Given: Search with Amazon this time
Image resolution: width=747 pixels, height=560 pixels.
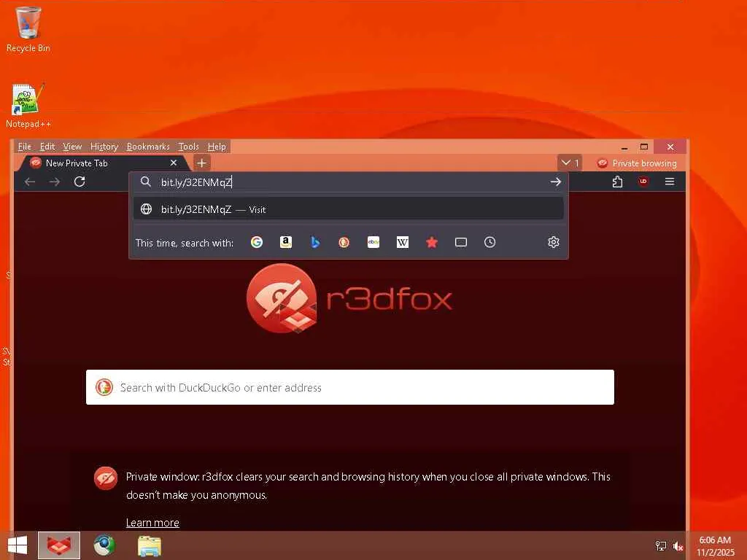Looking at the screenshot, I should click(x=286, y=242).
